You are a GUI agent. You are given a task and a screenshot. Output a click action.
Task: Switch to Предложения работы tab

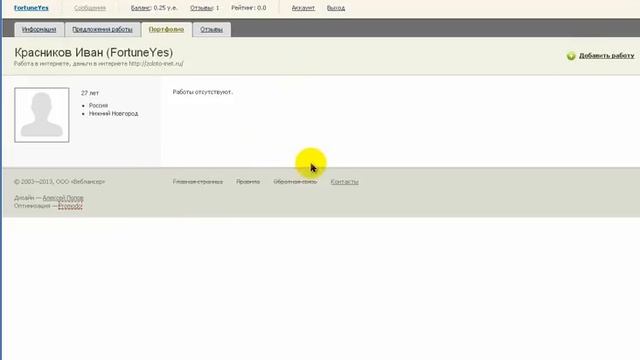coord(102,29)
